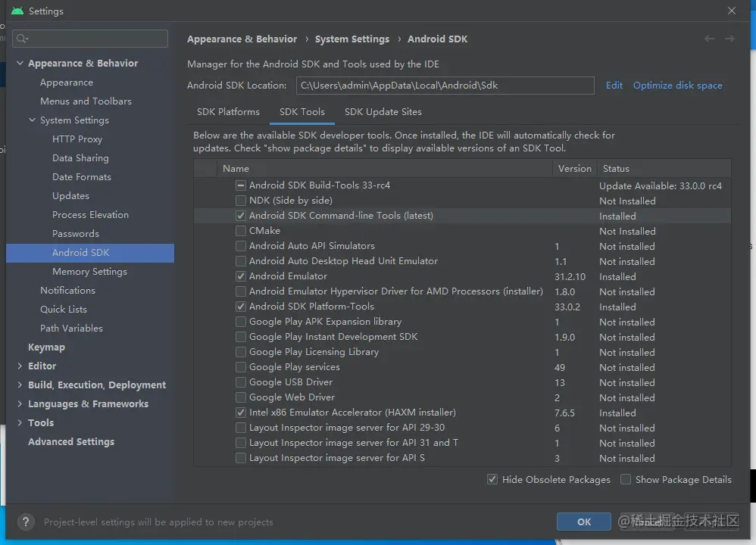
Task: Open Passwords settings page
Action: 75,234
